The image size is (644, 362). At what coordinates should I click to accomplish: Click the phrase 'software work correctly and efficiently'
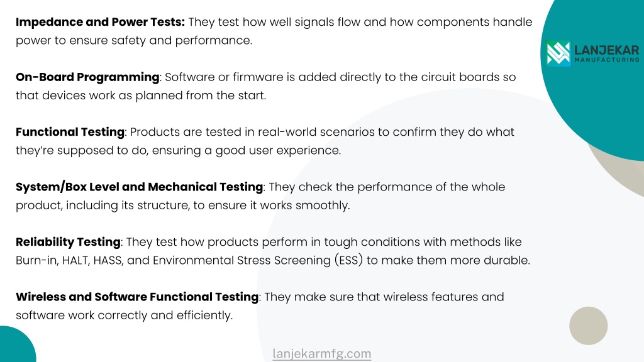[124, 315]
